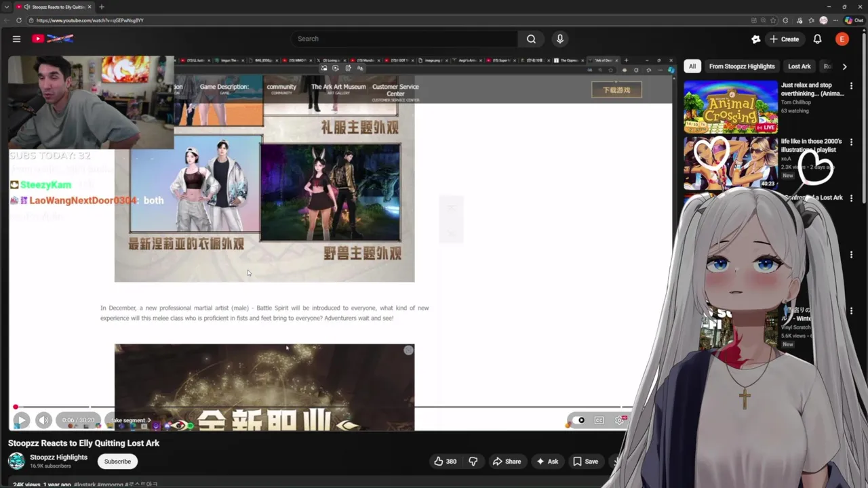Toggle the player autoplay switch
This screenshot has height=488, width=868.
pyautogui.click(x=578, y=420)
